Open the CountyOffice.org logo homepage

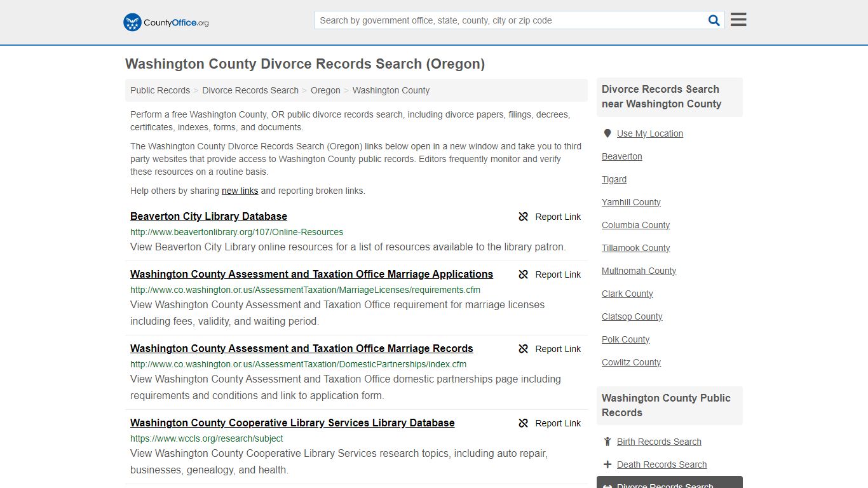(166, 22)
